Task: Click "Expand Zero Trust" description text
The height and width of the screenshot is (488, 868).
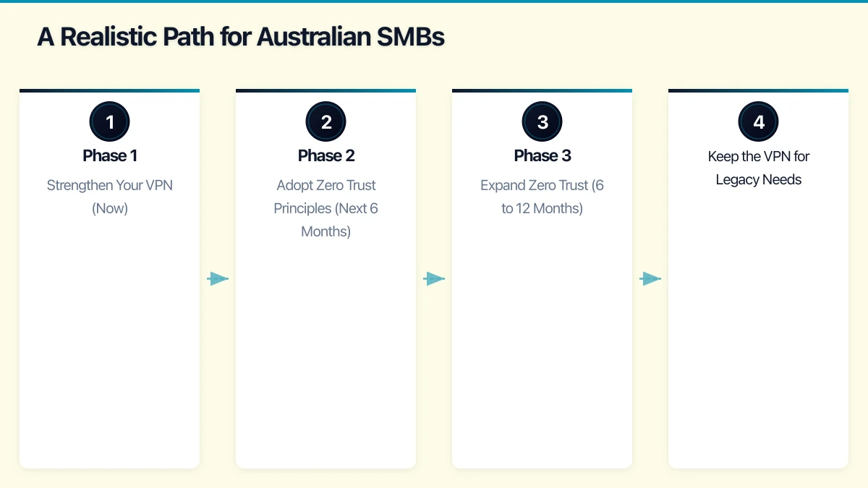Action: pyautogui.click(x=542, y=197)
